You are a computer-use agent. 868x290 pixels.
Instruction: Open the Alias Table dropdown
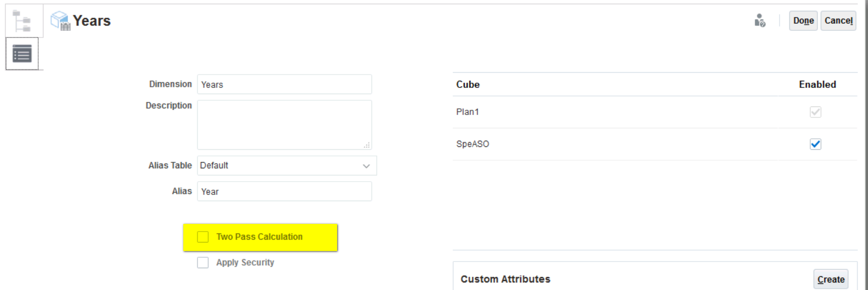(287, 165)
